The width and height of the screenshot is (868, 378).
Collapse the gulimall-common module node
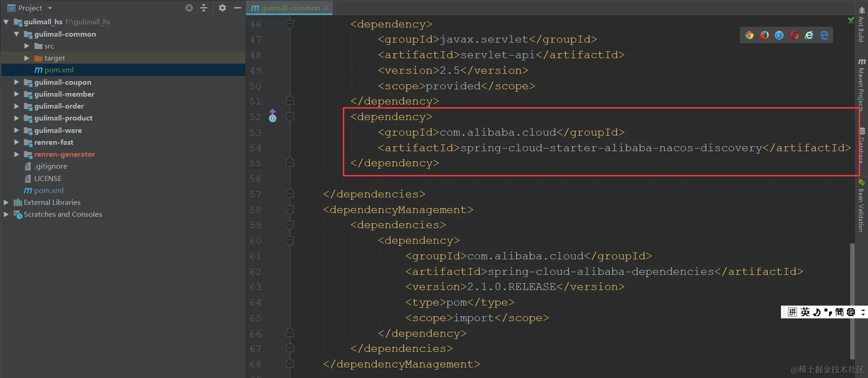click(16, 34)
